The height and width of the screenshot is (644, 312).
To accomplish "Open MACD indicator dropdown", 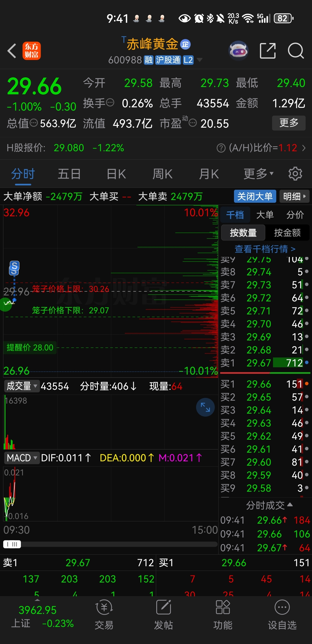I will coord(22,458).
